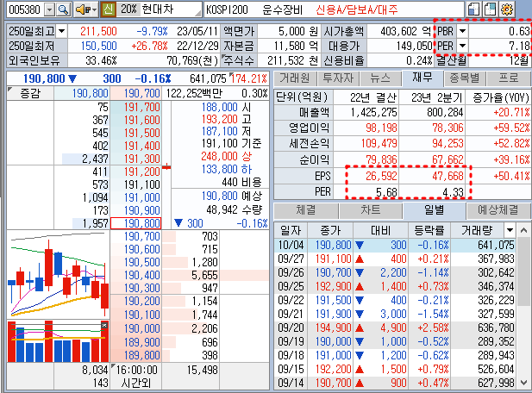This screenshot has width=532, height=393.
Task: Click the 대비 column header
Action: tap(381, 231)
